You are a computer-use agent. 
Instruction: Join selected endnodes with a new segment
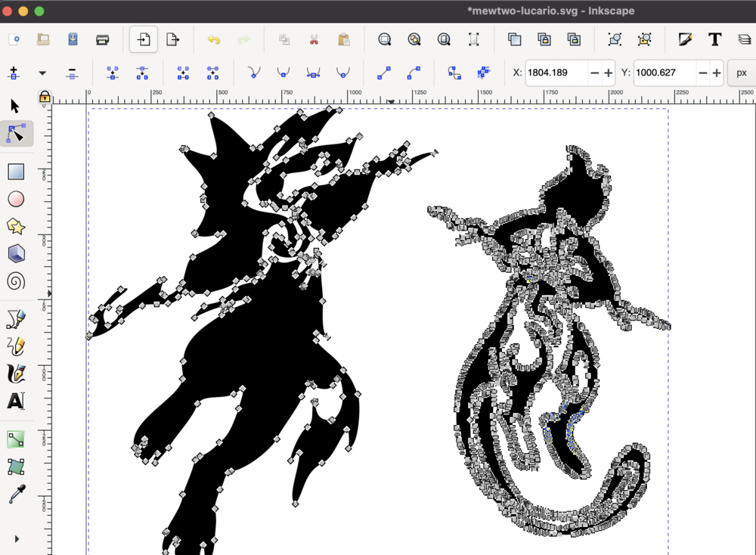coord(183,73)
